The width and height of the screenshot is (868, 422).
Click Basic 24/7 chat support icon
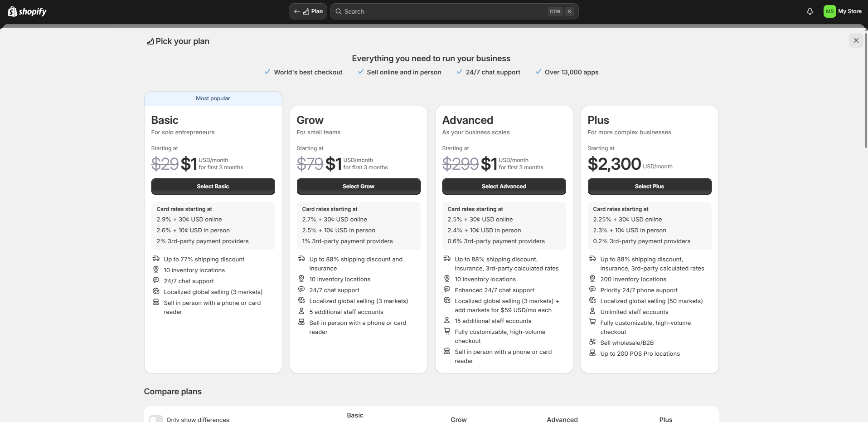[156, 280]
